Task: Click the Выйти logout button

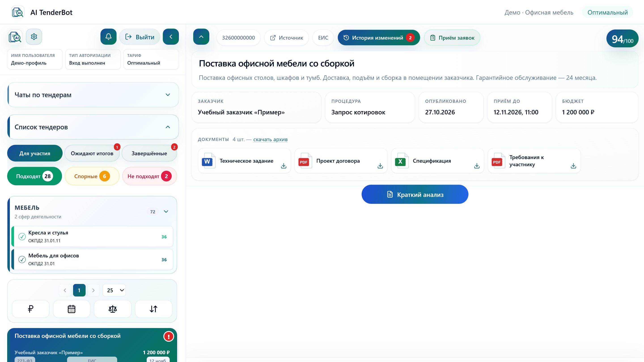Action: 140,37
